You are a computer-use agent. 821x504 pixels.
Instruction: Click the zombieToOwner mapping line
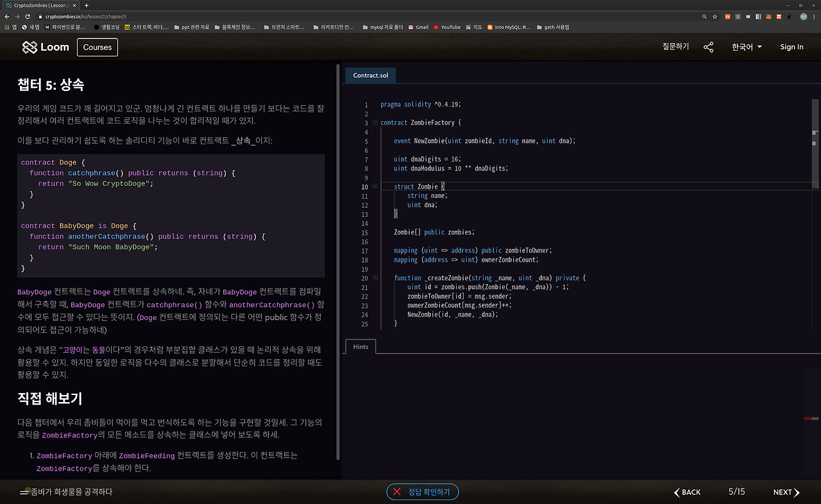click(x=473, y=251)
